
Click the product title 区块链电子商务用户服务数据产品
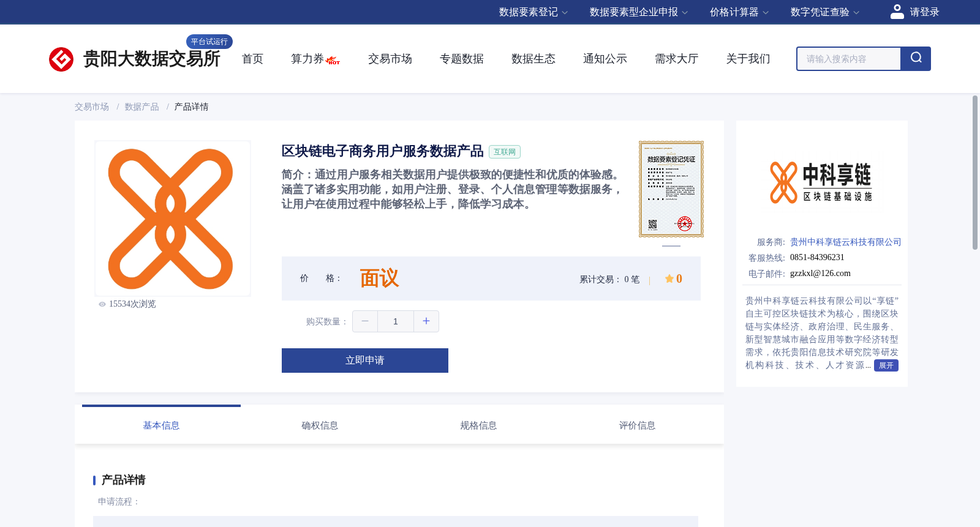tap(383, 151)
